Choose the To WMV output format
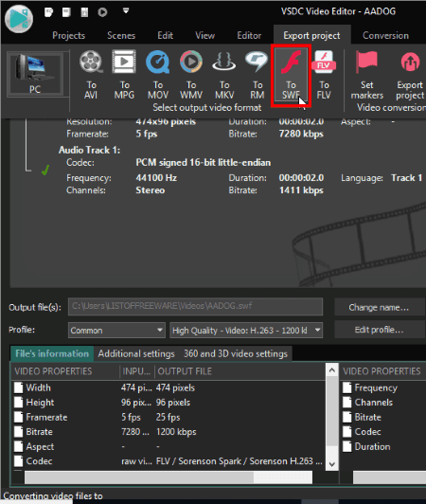This screenshot has width=426, height=504. point(191,75)
